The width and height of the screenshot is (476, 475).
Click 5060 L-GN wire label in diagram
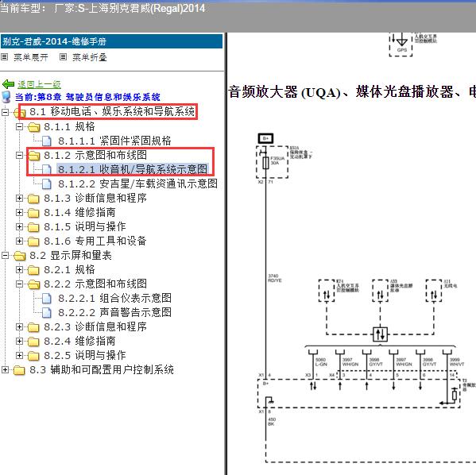322,362
